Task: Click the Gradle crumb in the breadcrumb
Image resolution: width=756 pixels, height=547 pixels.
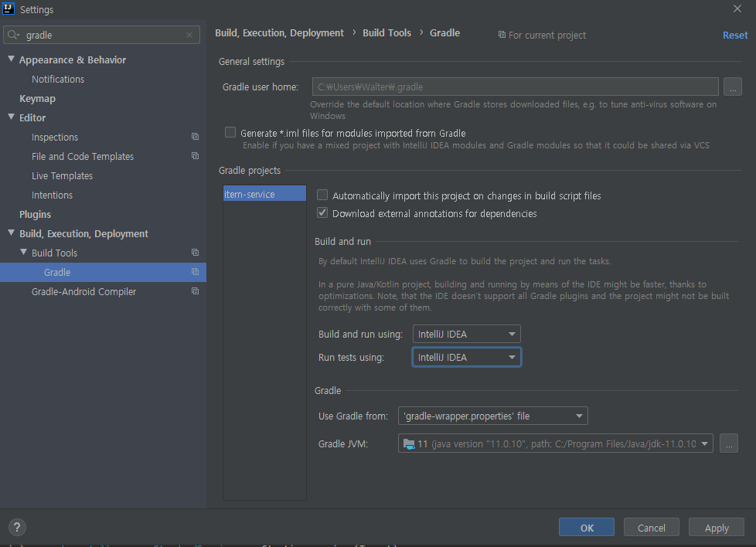Action: coord(444,32)
